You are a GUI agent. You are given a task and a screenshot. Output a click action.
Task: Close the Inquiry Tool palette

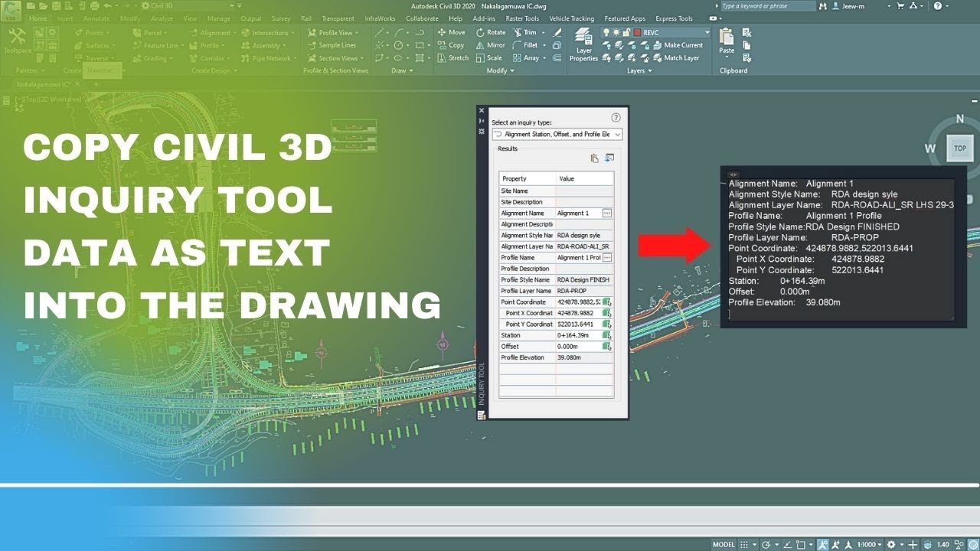[x=482, y=110]
